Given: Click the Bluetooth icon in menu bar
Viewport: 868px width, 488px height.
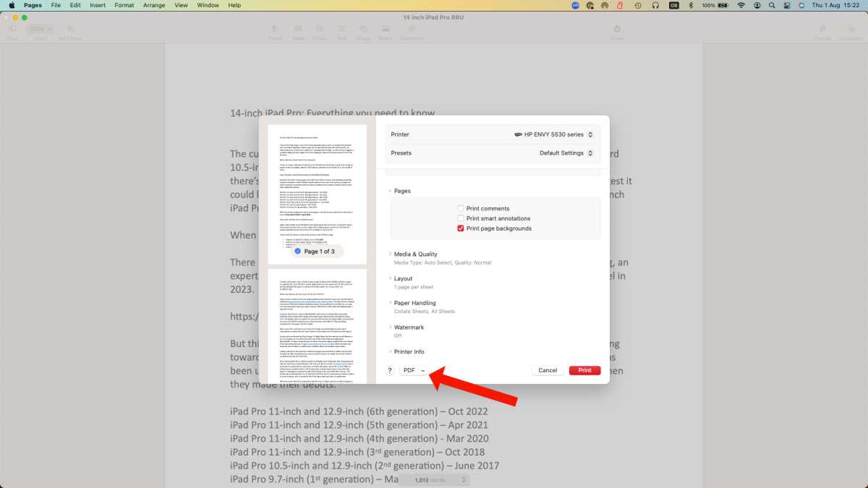Looking at the screenshot, I should (x=690, y=5).
